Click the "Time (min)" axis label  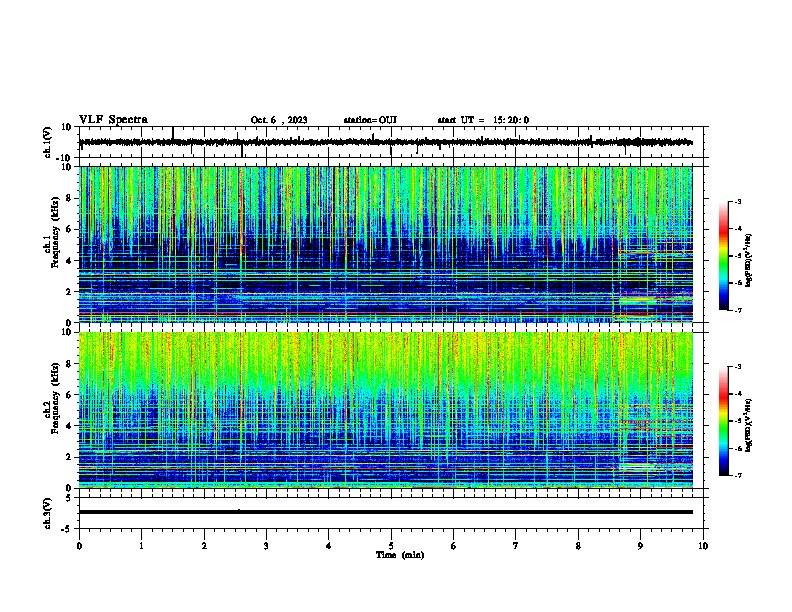(x=400, y=555)
